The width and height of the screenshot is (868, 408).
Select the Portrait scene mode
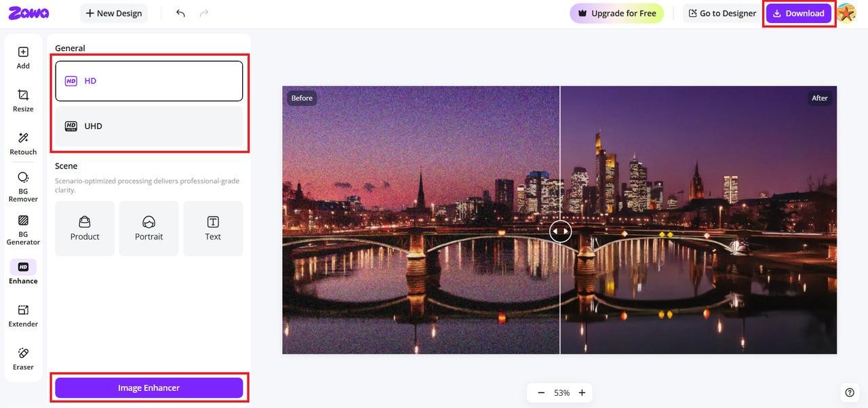(x=149, y=229)
